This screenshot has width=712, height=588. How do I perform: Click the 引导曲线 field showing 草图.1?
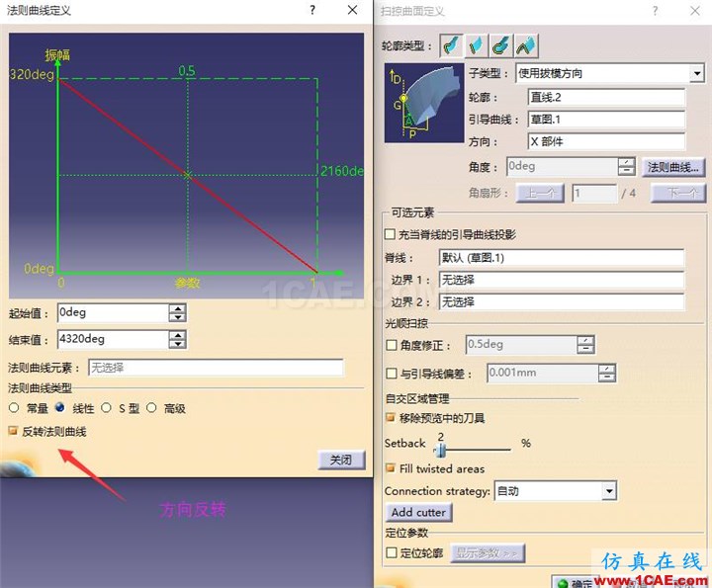coord(606,120)
